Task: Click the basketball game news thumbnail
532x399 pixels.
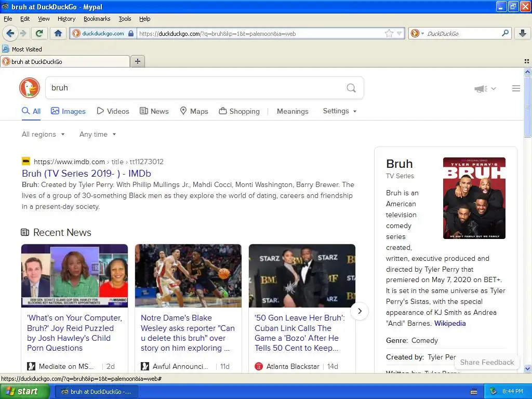Action: pos(188,276)
